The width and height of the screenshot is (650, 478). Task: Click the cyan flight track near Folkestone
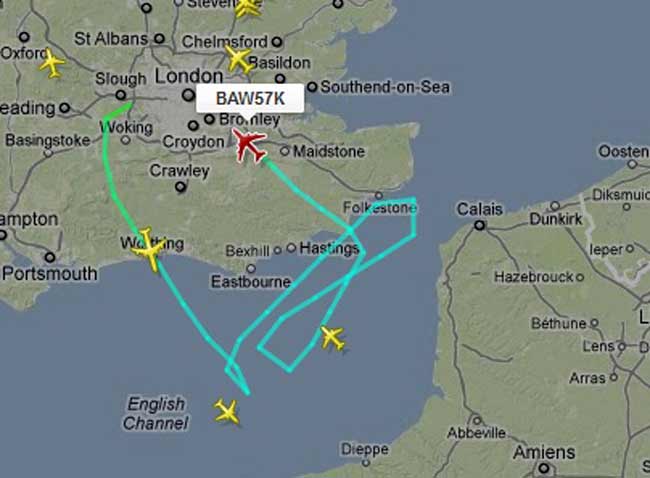coord(413,218)
